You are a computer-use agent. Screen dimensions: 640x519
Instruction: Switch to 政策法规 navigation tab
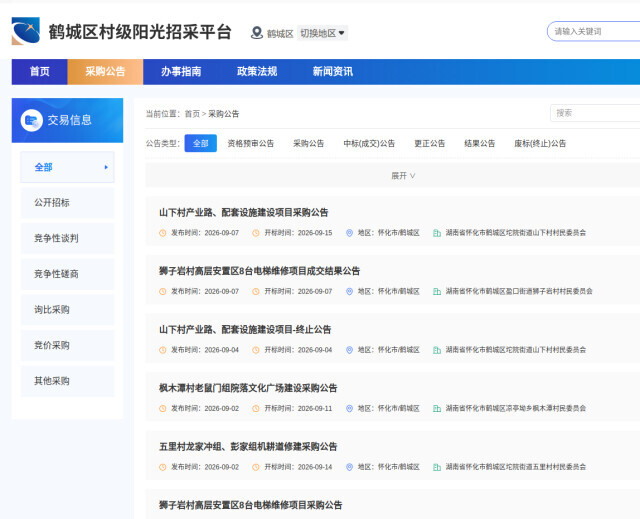point(257,72)
